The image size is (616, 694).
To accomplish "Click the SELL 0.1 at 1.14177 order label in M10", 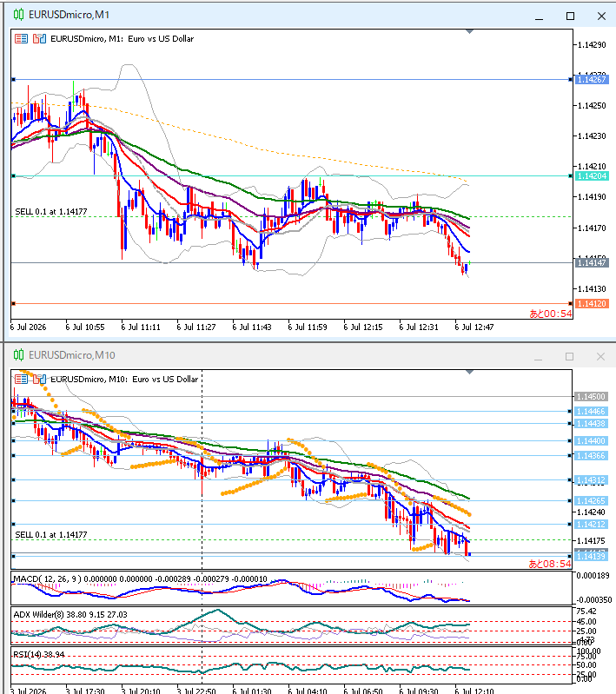I will pyautogui.click(x=51, y=535).
